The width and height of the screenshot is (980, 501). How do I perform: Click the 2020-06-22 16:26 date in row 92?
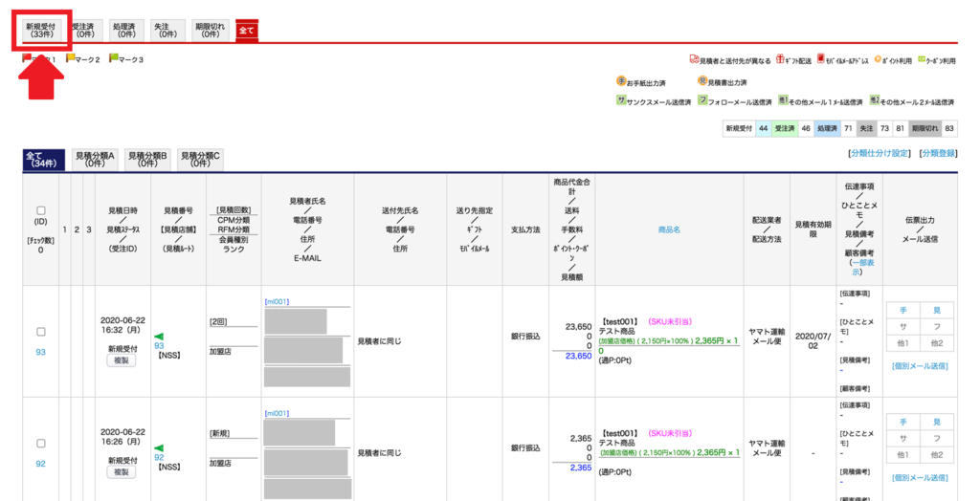[x=123, y=437]
